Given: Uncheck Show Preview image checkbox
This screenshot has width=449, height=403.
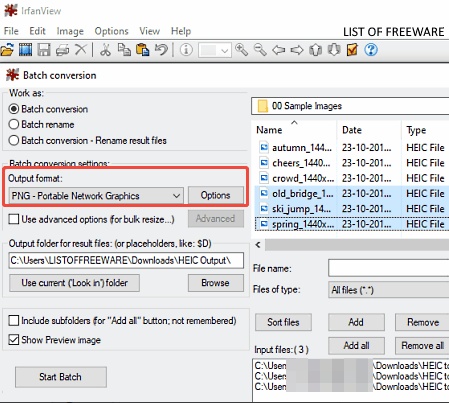Looking at the screenshot, I should (14, 340).
